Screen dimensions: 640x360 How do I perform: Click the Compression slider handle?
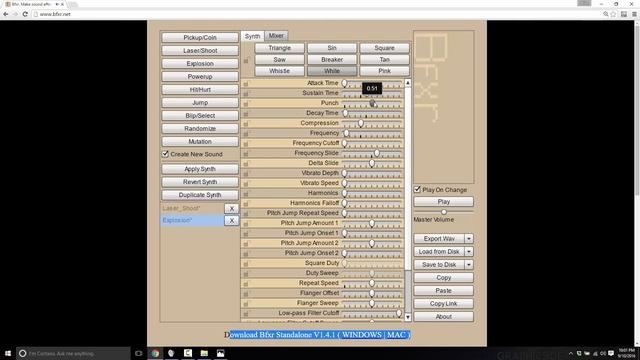coord(361,123)
